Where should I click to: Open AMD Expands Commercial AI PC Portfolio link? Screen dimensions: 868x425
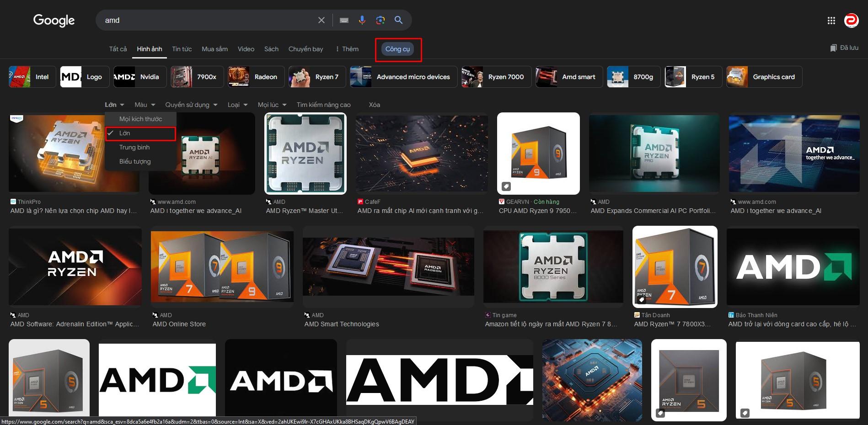(x=653, y=211)
